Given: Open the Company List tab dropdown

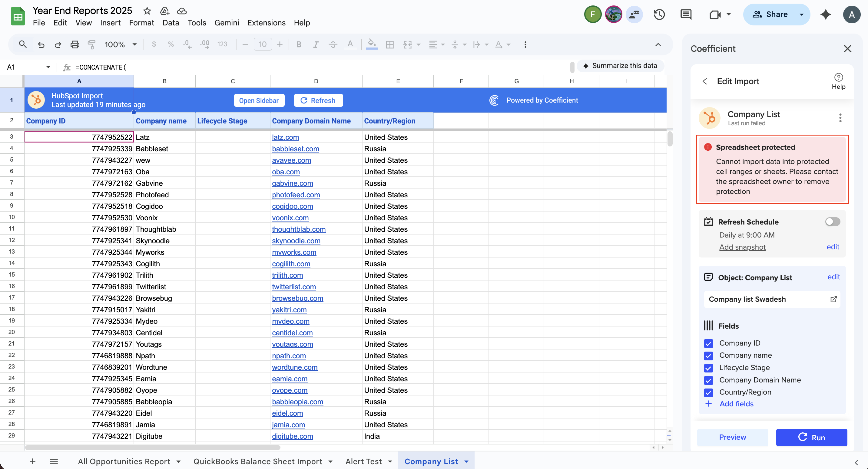Looking at the screenshot, I should click(x=467, y=462).
